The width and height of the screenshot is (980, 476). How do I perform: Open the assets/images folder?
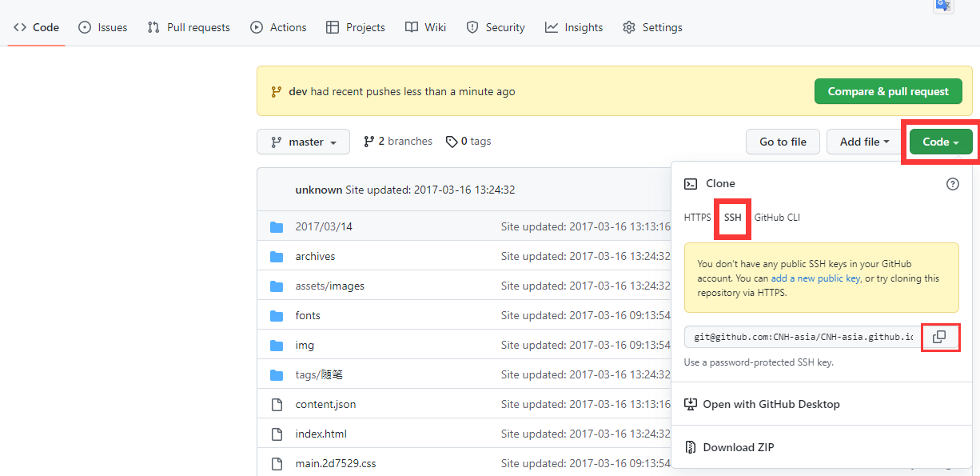(x=329, y=286)
